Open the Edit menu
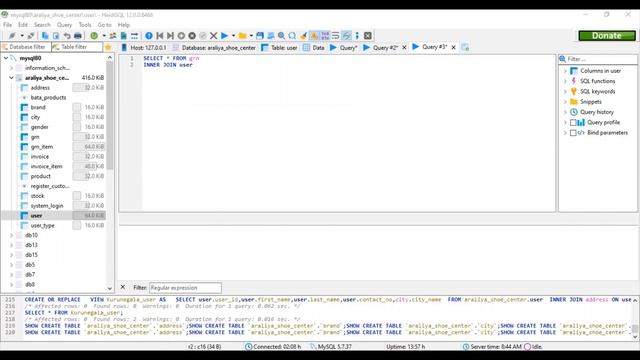640x360 pixels. 23,25
